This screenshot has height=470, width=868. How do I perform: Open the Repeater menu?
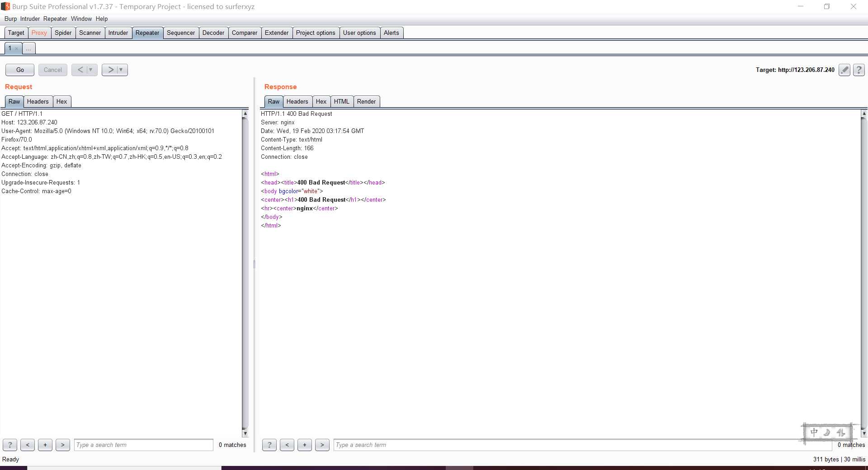point(55,19)
